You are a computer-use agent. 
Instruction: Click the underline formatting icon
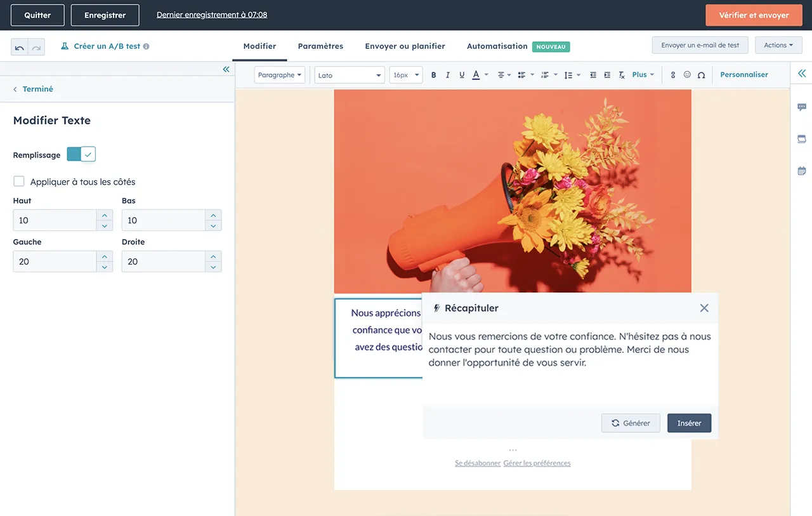pyautogui.click(x=462, y=75)
